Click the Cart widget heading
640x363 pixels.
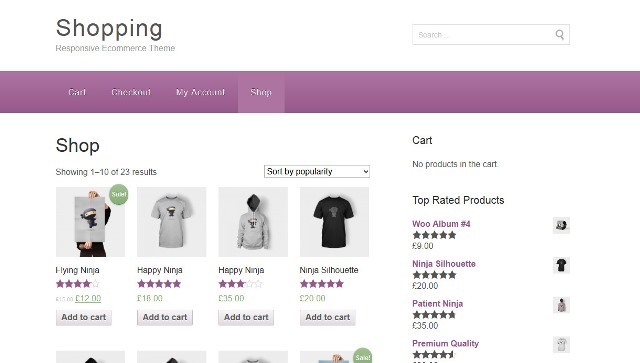pyautogui.click(x=422, y=140)
